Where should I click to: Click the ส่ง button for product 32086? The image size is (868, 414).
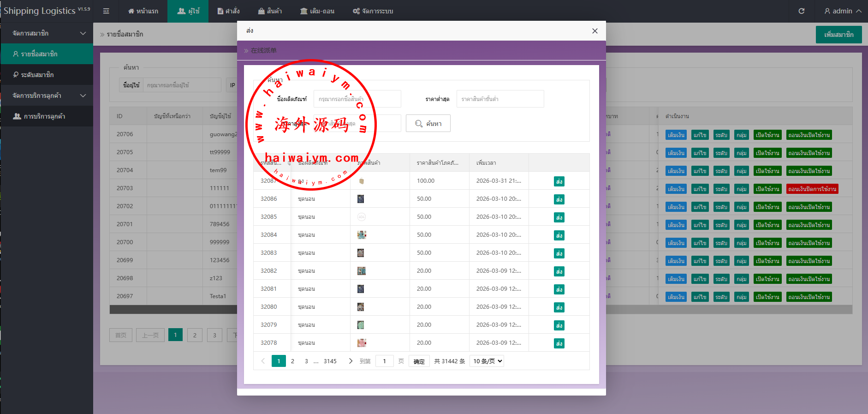tap(559, 199)
